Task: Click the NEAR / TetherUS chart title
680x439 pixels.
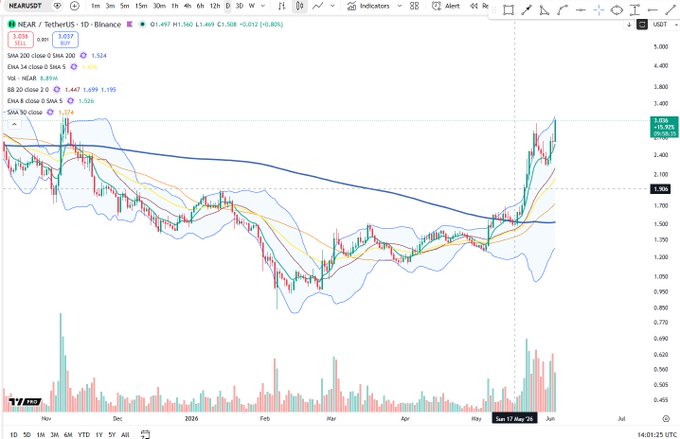Action: (x=69, y=25)
